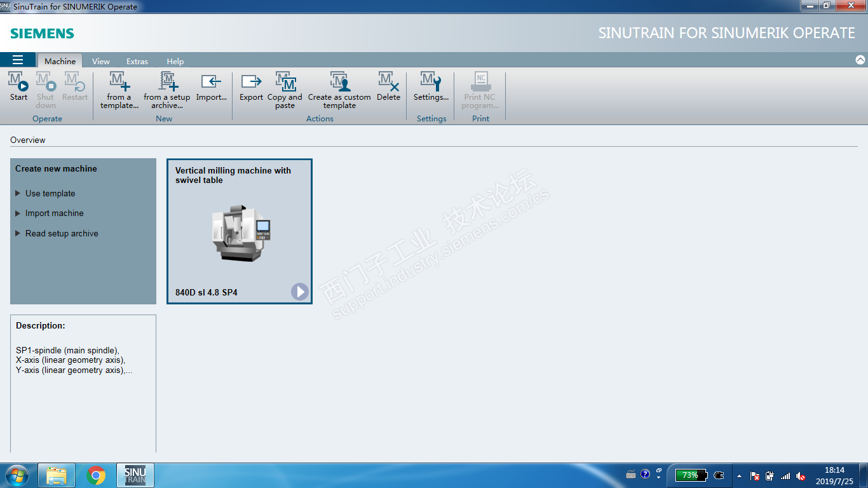Open the Extras tab
868x488 pixels.
pyautogui.click(x=137, y=61)
